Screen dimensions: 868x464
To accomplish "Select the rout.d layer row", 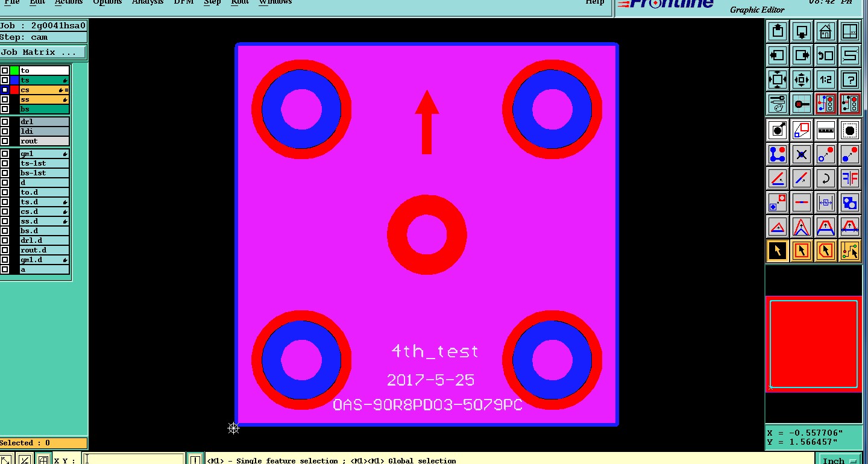I will point(44,250).
